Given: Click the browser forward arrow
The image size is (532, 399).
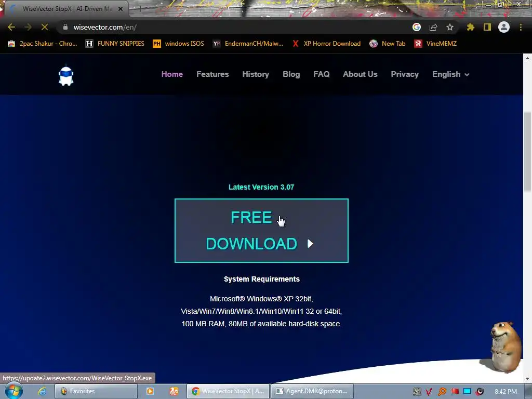Looking at the screenshot, I should 28,27.
